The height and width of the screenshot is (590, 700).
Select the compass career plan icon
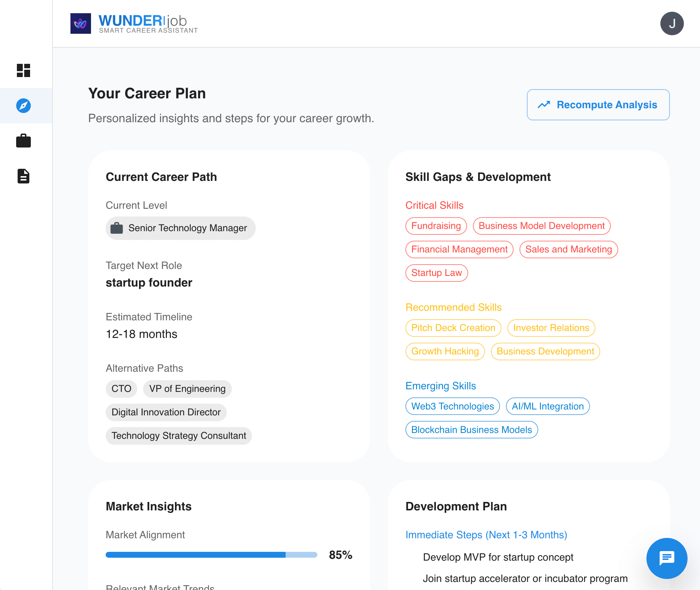tap(23, 106)
